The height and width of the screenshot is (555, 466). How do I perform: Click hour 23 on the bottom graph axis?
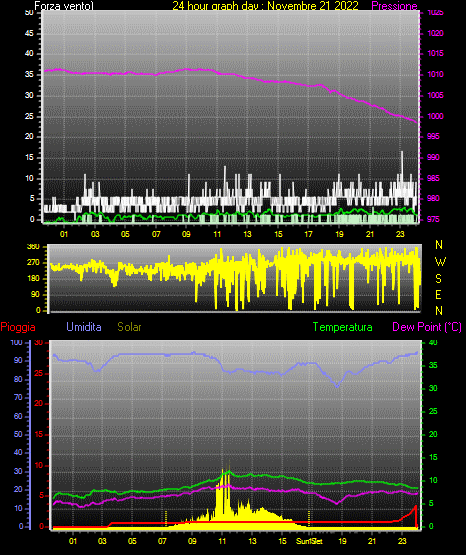click(402, 541)
